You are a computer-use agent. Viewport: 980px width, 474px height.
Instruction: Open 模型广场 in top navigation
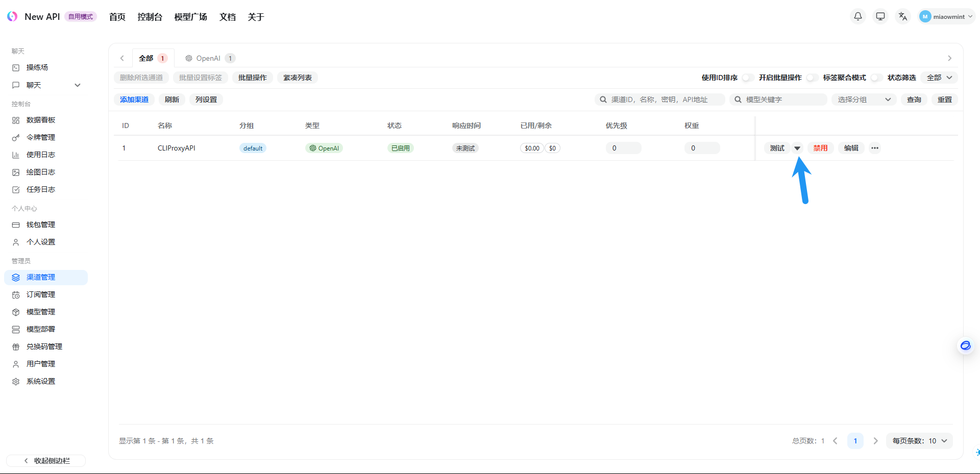pyautogui.click(x=190, y=17)
